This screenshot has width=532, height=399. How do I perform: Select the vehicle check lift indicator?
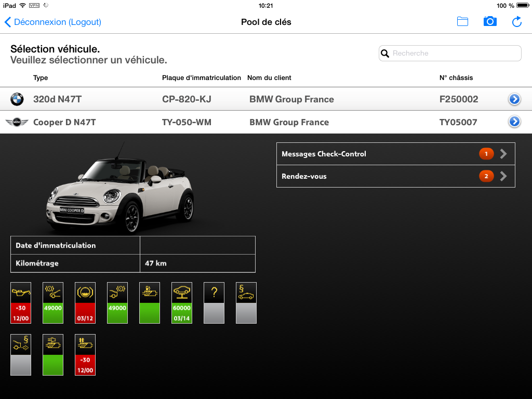coord(182,303)
